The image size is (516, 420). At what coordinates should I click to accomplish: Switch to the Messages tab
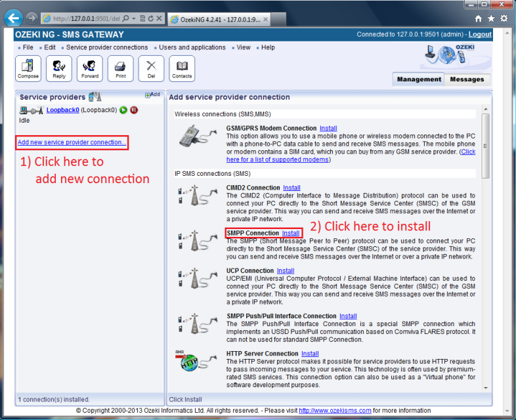click(467, 79)
